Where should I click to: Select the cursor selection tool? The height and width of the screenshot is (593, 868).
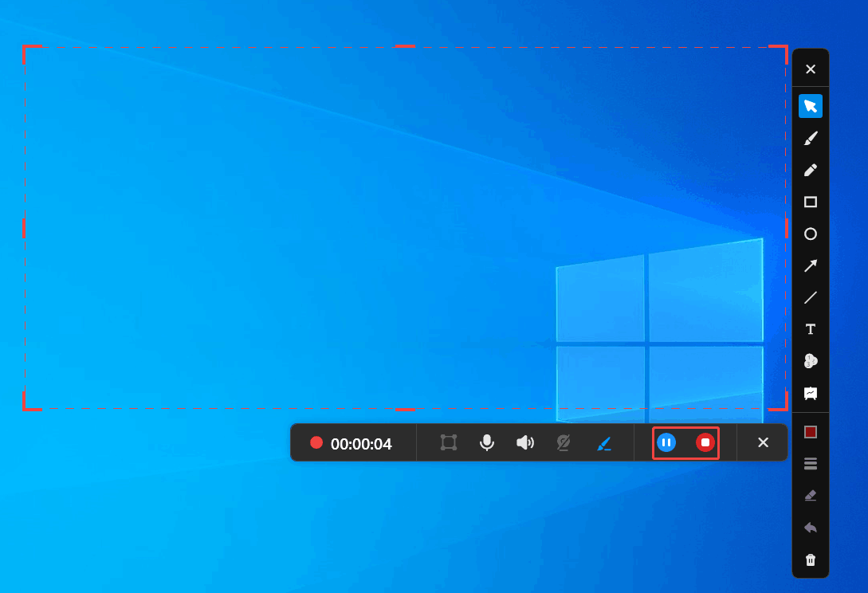[x=811, y=105]
